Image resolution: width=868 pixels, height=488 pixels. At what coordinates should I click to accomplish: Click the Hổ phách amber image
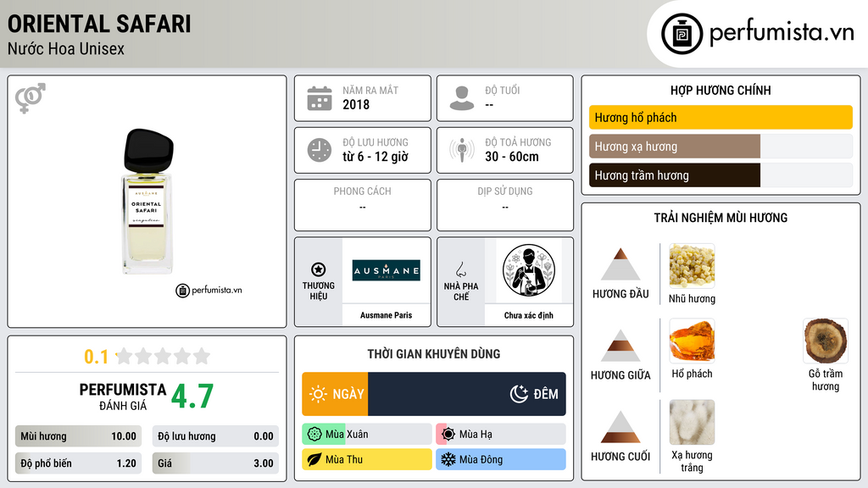692,341
